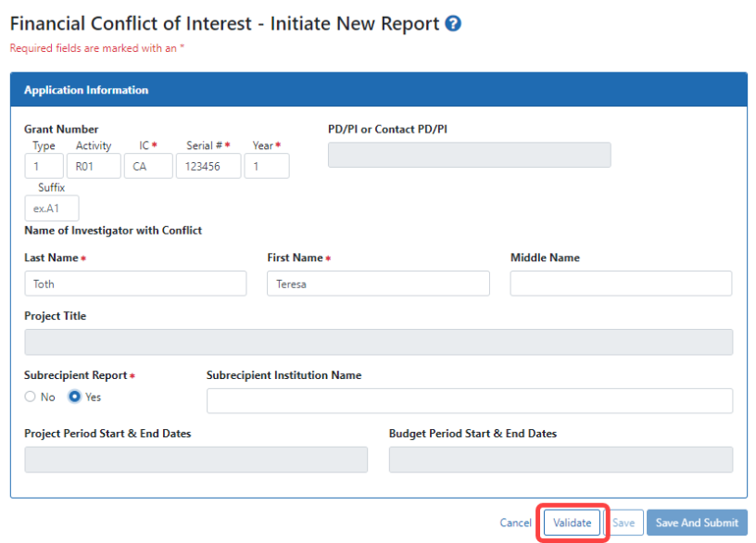Image resolution: width=756 pixels, height=543 pixels.
Task: Click the disabled Save button
Action: point(624,523)
